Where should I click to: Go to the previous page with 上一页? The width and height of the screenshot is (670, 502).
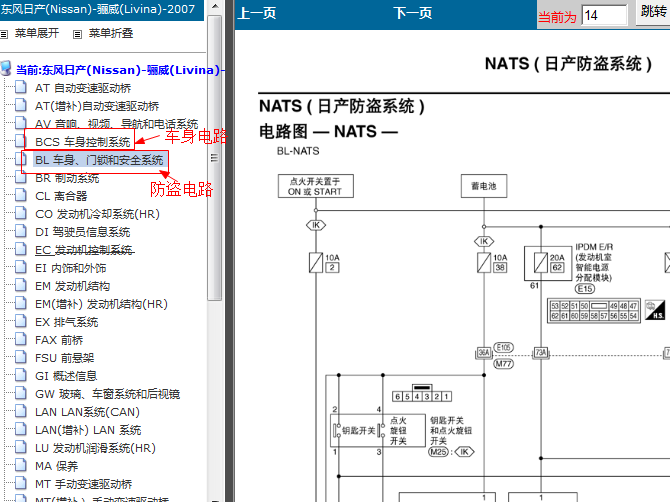[257, 13]
